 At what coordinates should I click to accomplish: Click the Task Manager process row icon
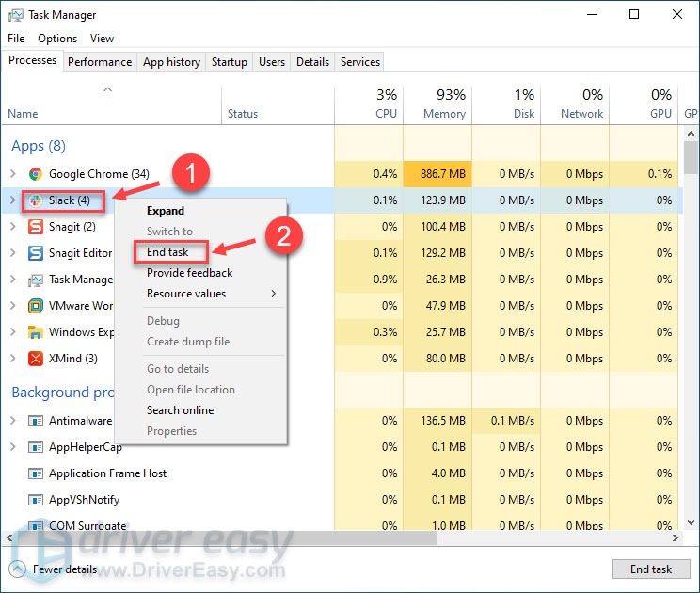click(35, 280)
